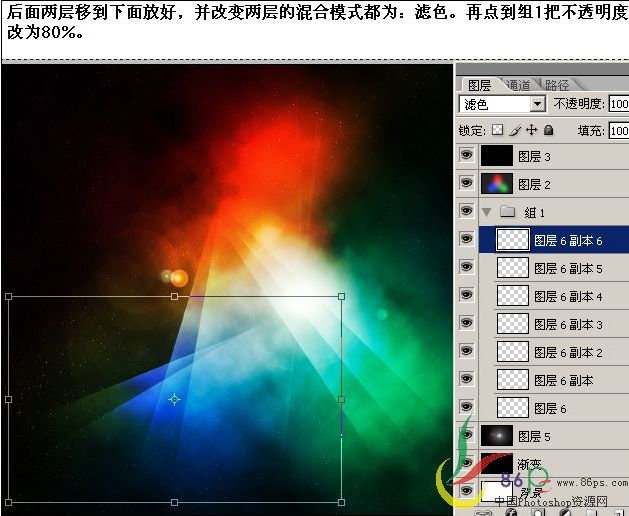Select the group name 组 1

pos(534,212)
